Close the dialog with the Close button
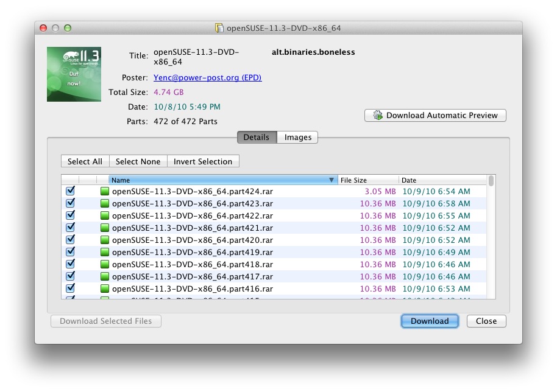 (x=486, y=321)
